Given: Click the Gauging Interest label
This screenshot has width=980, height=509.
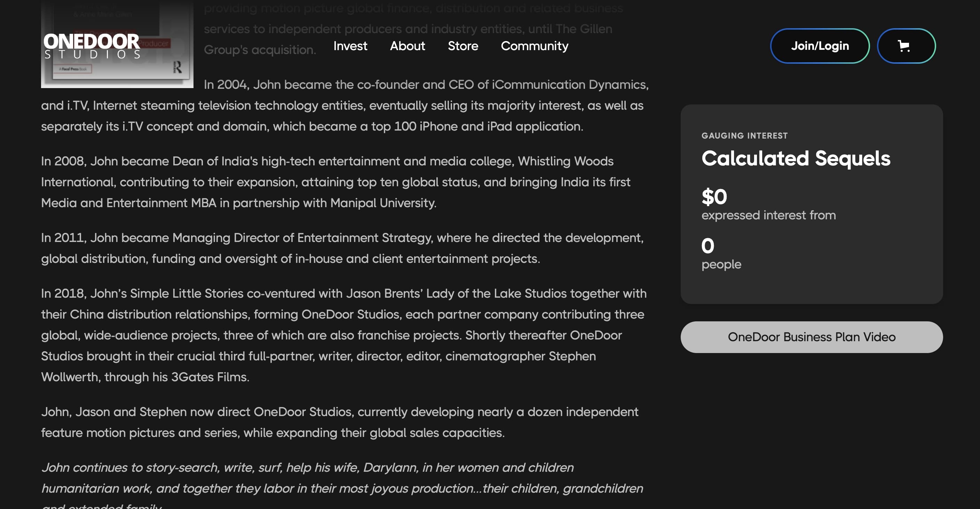Looking at the screenshot, I should pos(744,136).
